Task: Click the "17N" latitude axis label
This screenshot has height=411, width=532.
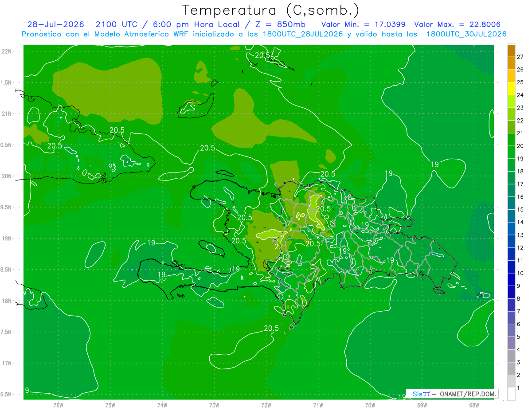Action: pos(7,363)
